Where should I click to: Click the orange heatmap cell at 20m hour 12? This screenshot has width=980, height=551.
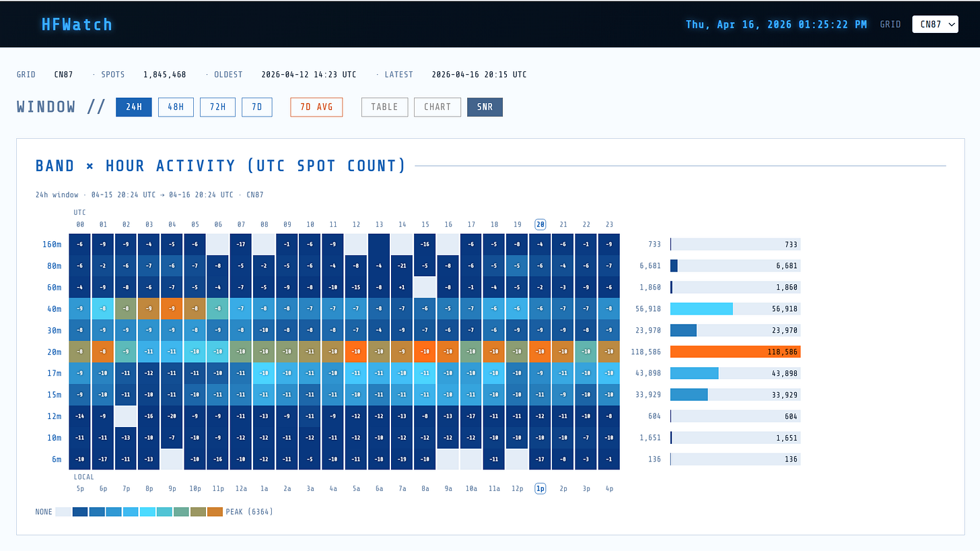click(355, 351)
